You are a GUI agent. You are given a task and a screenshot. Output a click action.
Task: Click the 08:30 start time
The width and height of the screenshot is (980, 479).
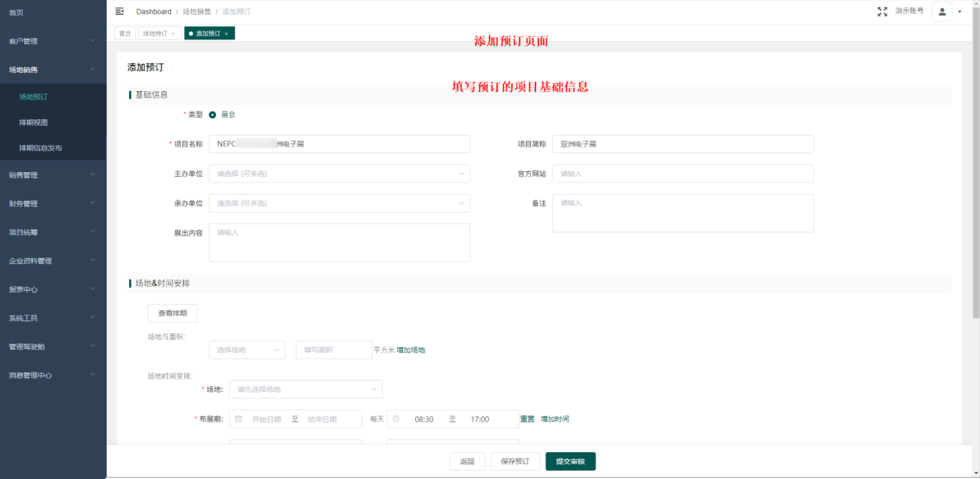tap(424, 420)
